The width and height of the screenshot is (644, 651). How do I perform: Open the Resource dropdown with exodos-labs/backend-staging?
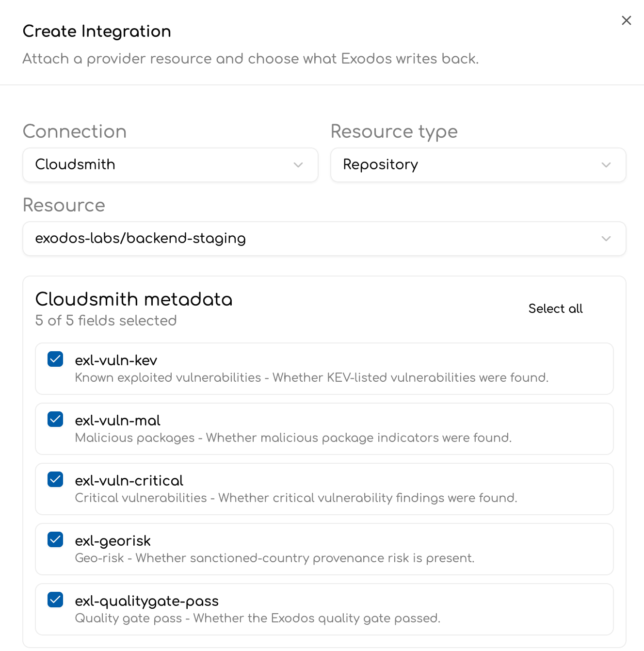coord(324,239)
